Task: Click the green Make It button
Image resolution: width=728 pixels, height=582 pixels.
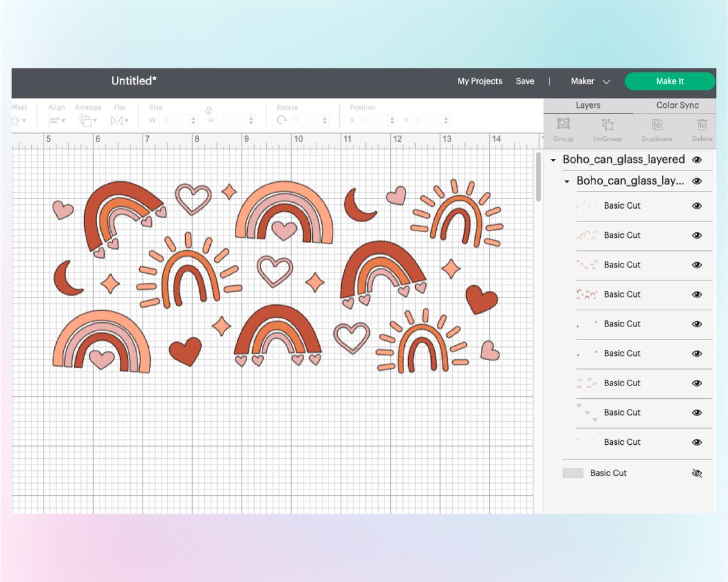Action: click(x=670, y=81)
